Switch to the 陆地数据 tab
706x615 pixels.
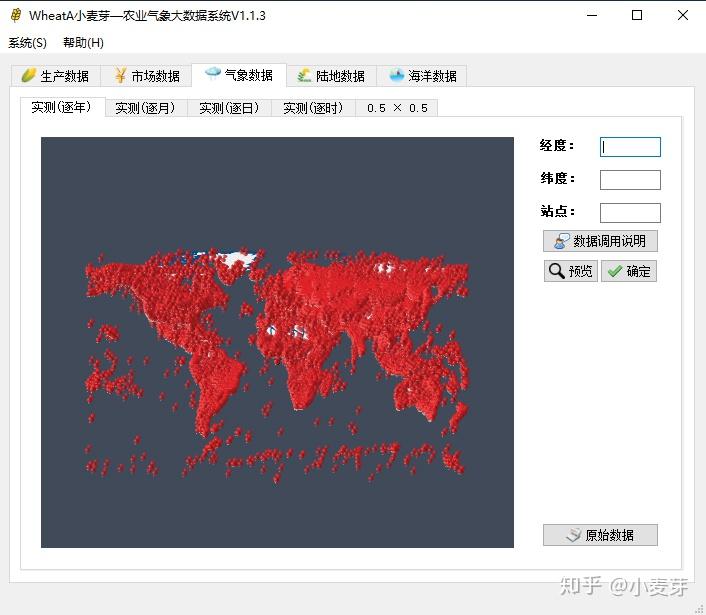click(331, 76)
